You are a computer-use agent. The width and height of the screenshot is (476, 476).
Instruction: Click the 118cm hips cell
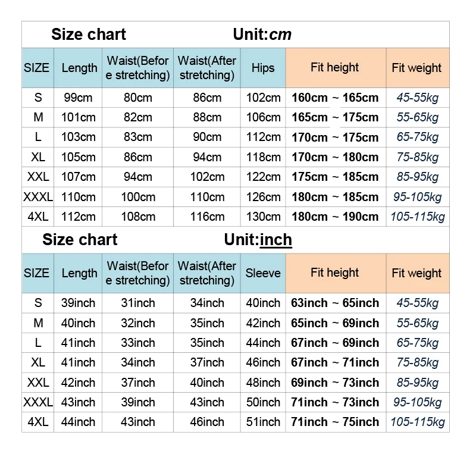(264, 157)
